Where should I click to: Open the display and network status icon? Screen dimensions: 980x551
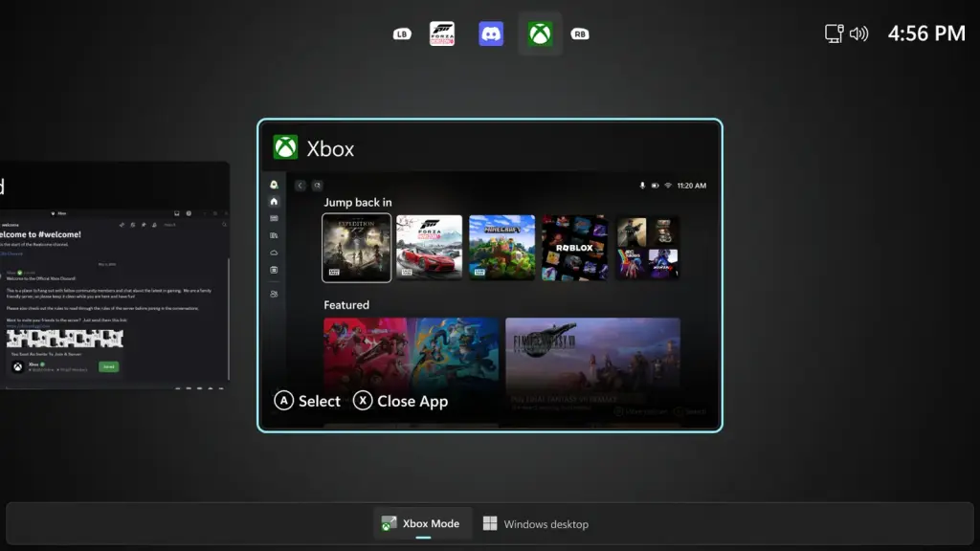(x=835, y=33)
